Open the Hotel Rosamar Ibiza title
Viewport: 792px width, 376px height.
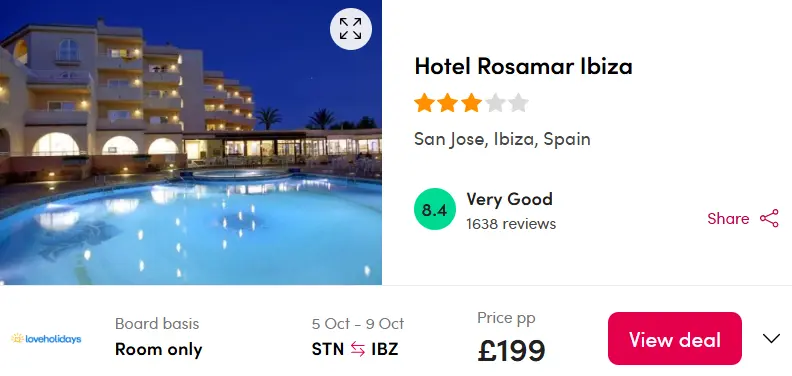[x=523, y=66]
